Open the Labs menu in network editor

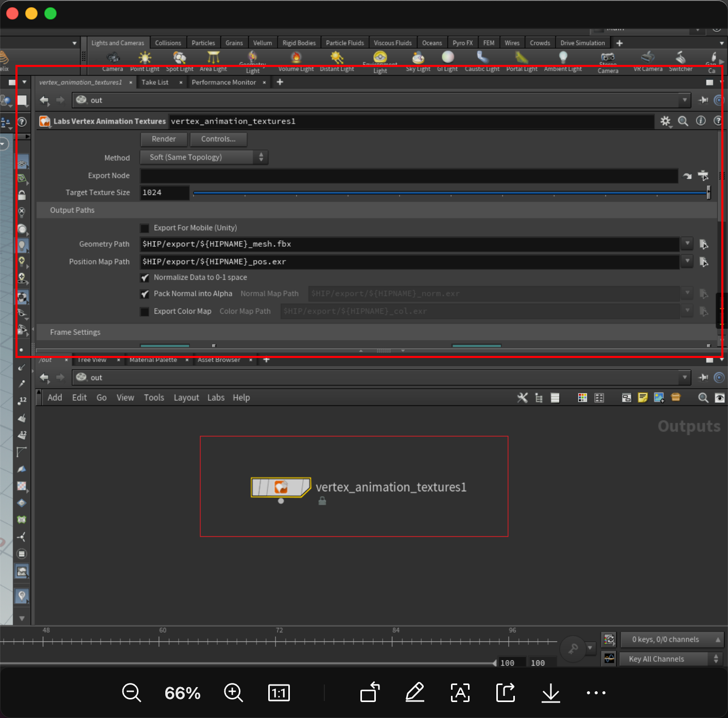coord(216,398)
